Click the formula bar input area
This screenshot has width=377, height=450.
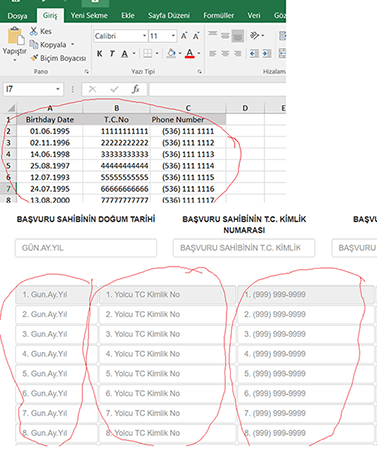click(218, 89)
